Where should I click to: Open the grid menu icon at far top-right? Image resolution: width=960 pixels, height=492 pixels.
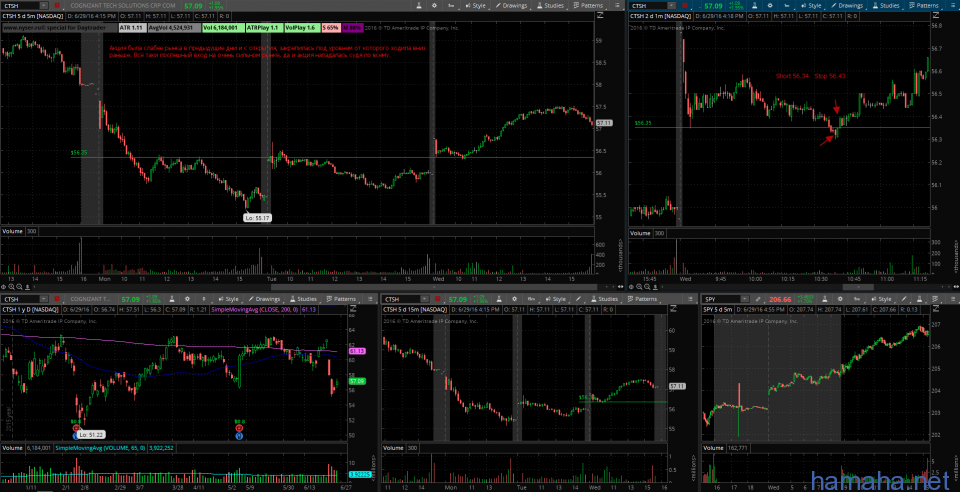(951, 6)
